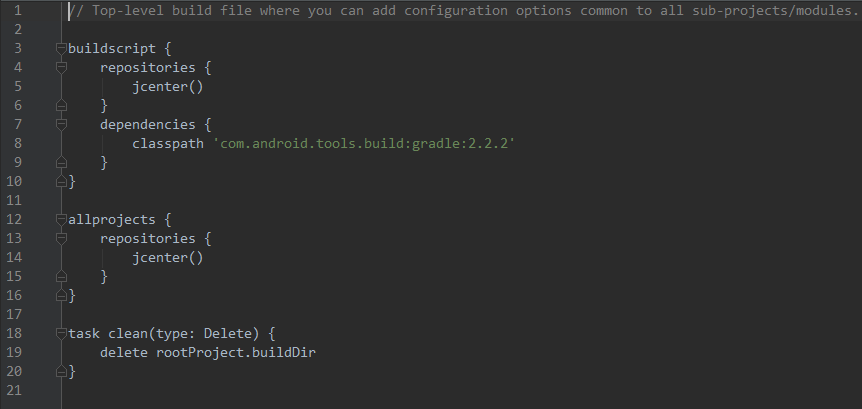Image resolution: width=862 pixels, height=409 pixels.
Task: Click line number 8 in the gutter
Action: (18, 143)
